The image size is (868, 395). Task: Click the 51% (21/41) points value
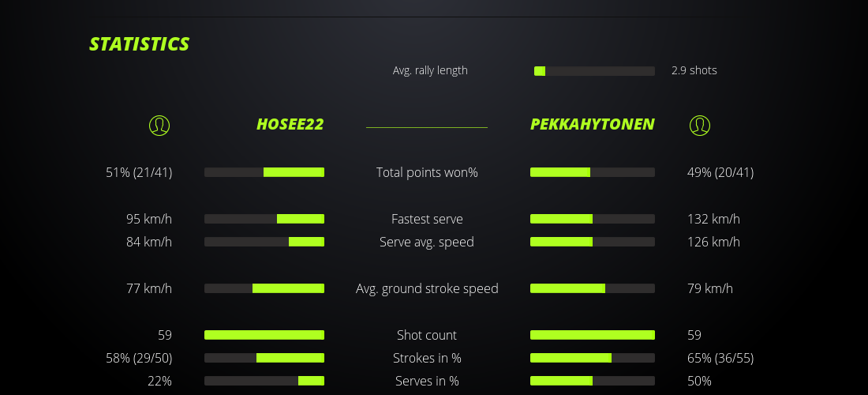[x=139, y=172]
